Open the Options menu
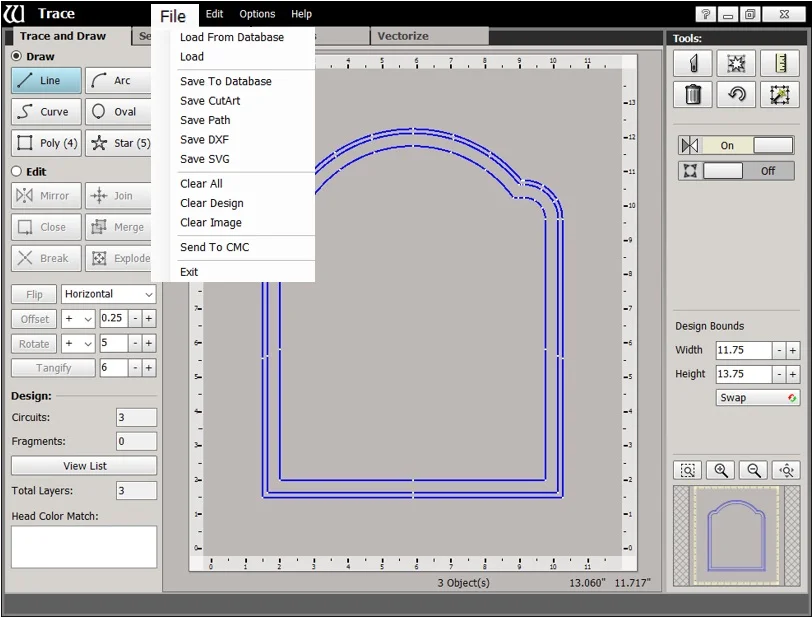 257,14
